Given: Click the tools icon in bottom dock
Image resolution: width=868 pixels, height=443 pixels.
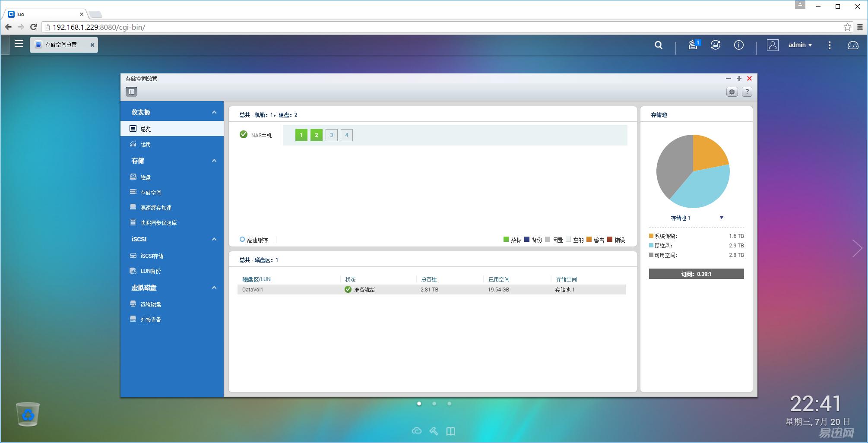Looking at the screenshot, I should 434,431.
